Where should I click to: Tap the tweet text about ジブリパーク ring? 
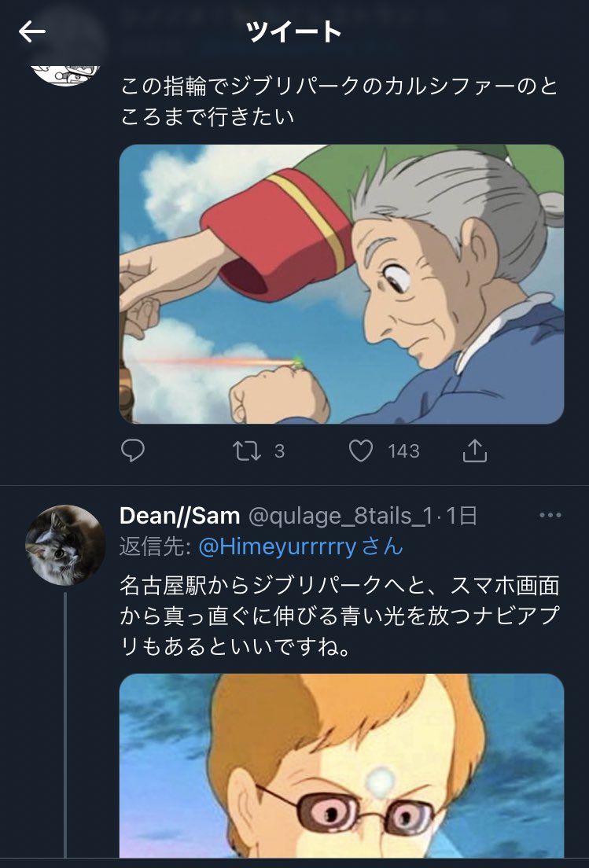[339, 101]
